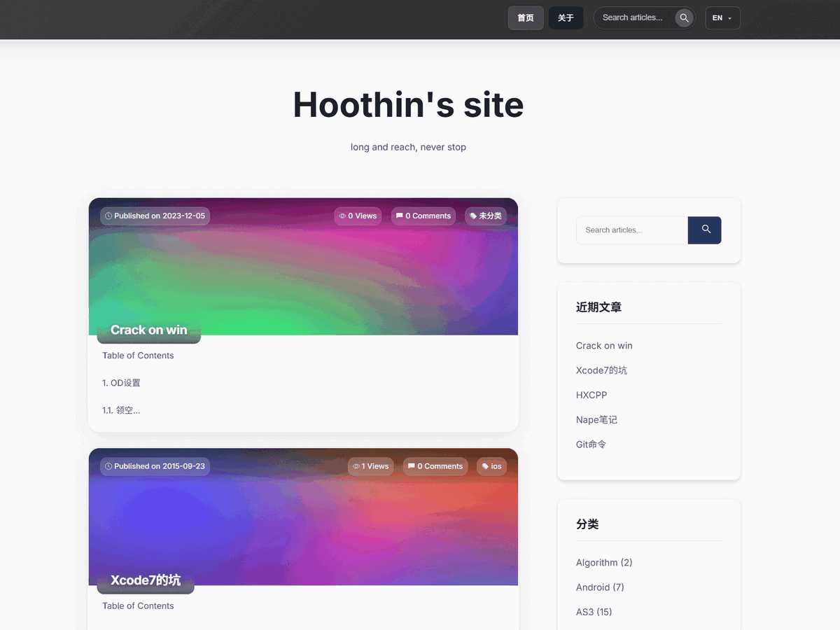Open the EN language dropdown
Screen dimensions: 840x630
(x=722, y=17)
